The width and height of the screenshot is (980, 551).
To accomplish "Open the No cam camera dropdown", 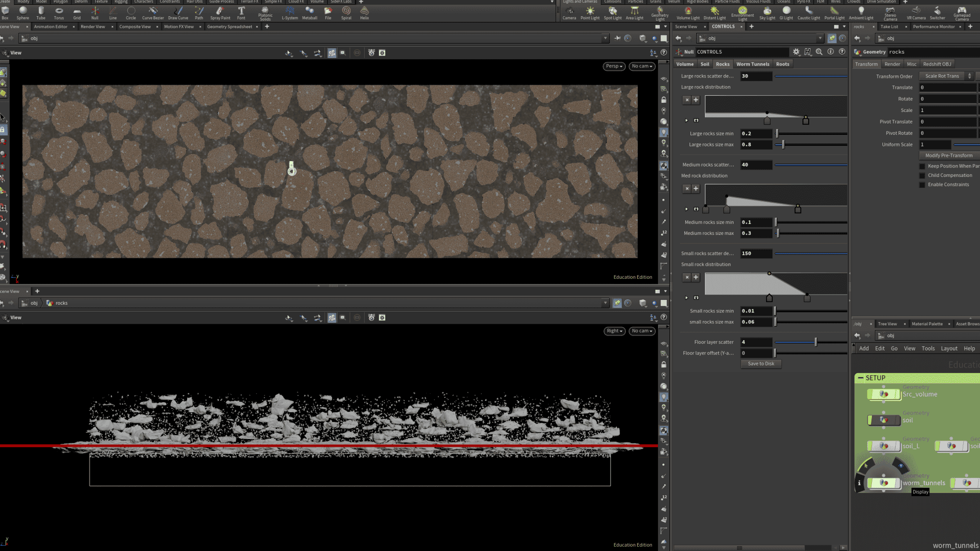I will pyautogui.click(x=642, y=66).
